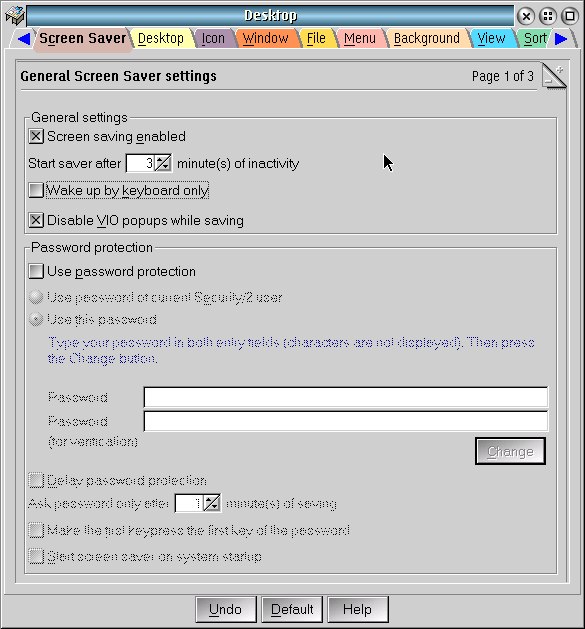
Task: Click the round X close icon
Action: [x=526, y=16]
